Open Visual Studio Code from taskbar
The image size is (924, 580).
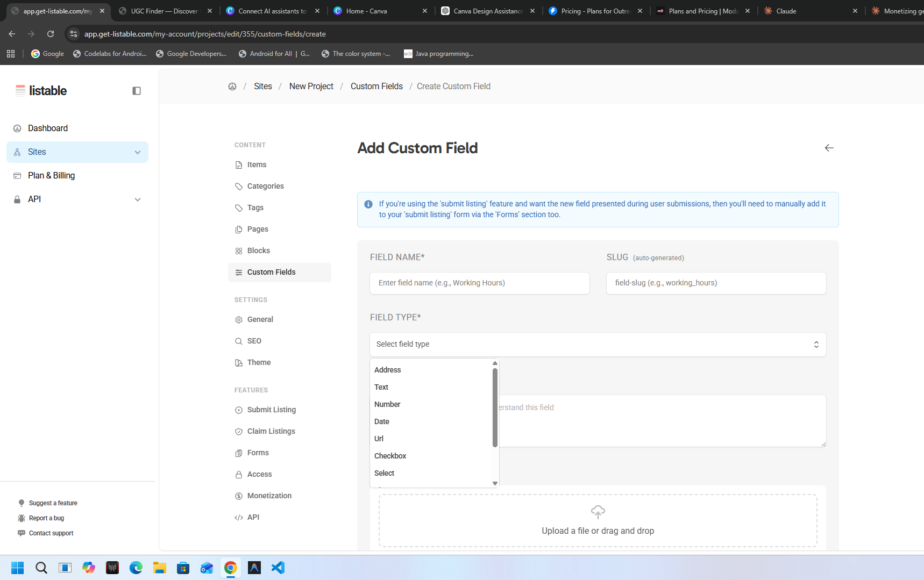coord(278,568)
